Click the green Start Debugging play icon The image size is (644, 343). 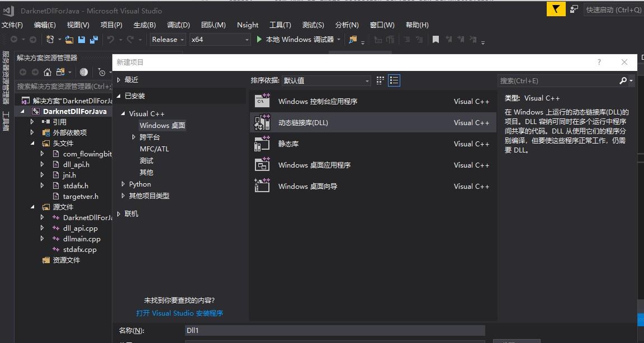259,40
